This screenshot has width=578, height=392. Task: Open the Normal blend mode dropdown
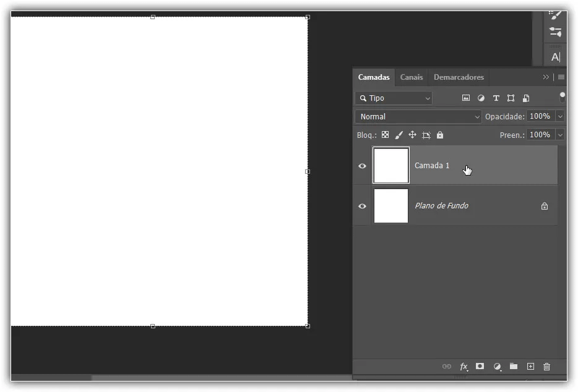[x=418, y=116]
